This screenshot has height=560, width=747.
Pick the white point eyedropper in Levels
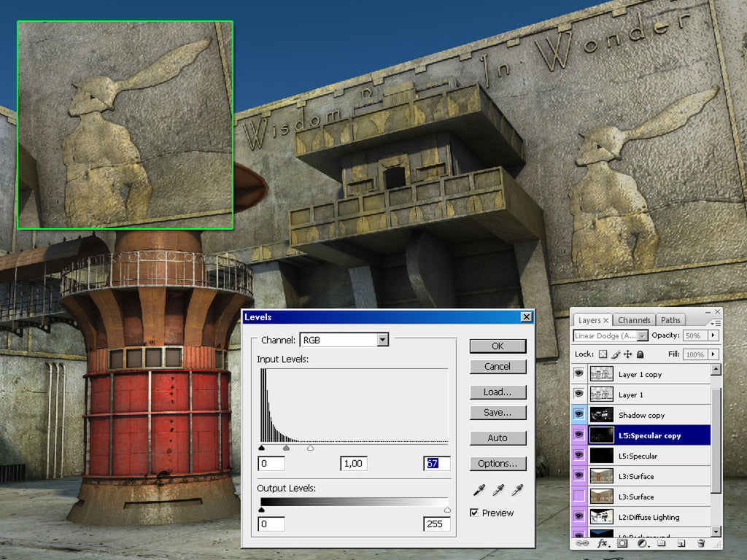pos(516,491)
